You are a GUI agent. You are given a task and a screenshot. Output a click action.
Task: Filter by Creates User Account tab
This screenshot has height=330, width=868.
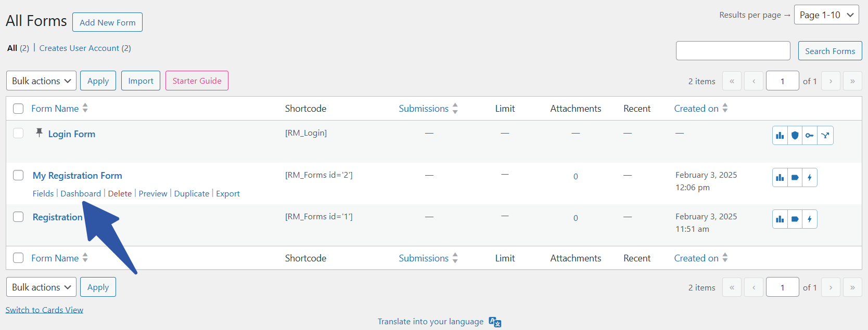click(85, 48)
